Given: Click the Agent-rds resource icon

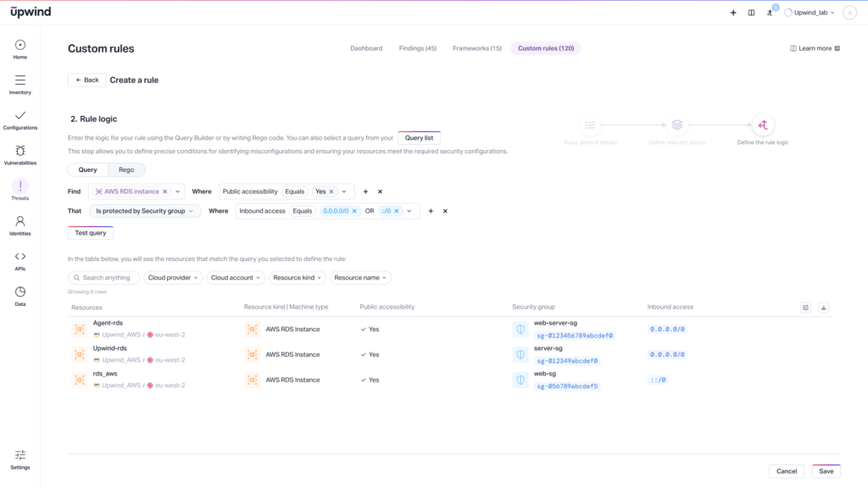Looking at the screenshot, I should [80, 329].
